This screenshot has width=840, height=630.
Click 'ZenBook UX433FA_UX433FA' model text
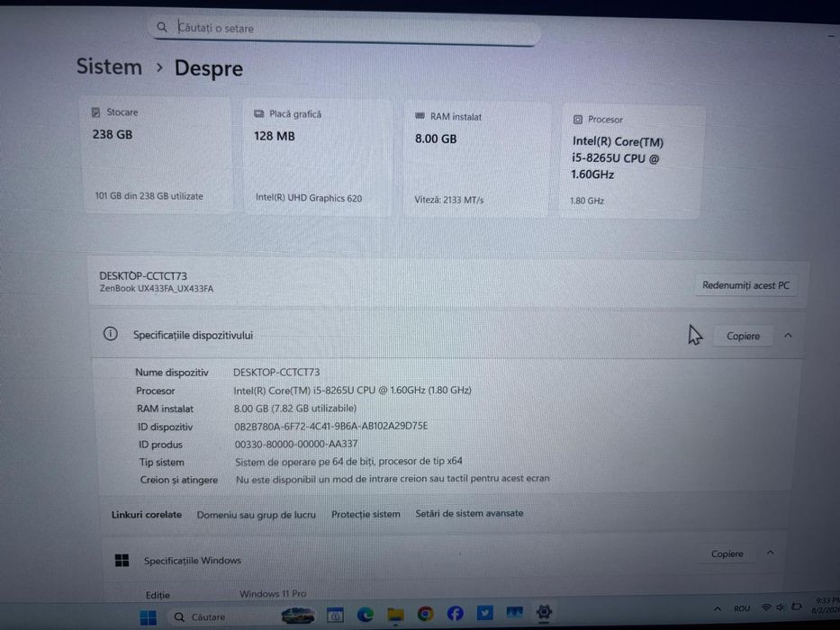[x=157, y=289]
